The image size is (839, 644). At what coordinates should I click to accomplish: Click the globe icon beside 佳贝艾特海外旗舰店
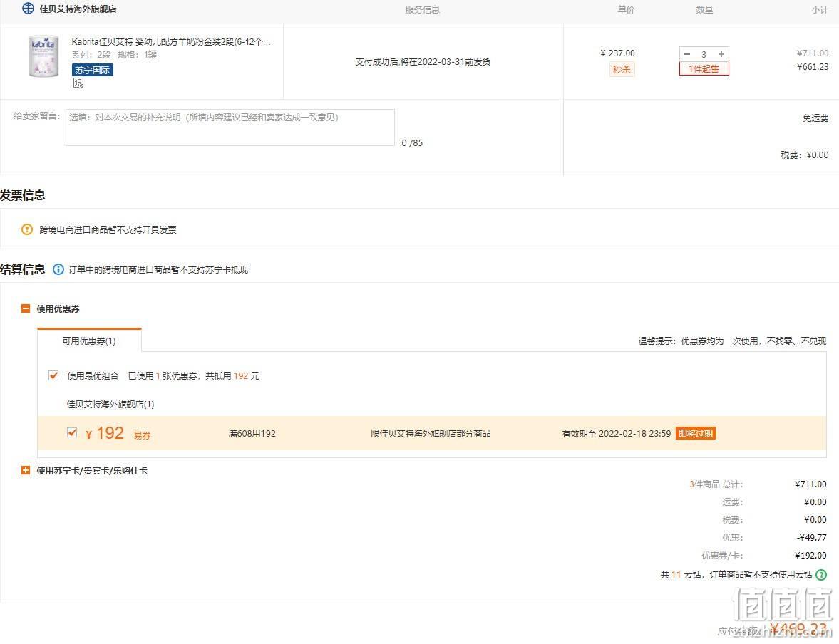[x=28, y=9]
